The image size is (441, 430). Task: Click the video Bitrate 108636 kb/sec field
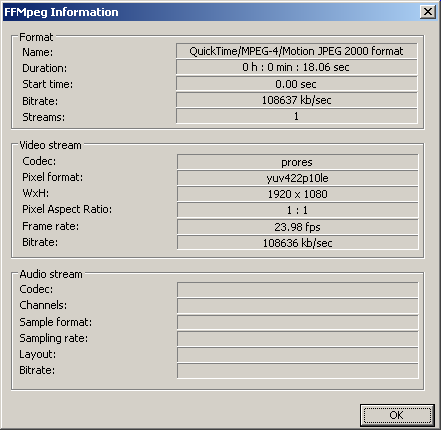click(297, 243)
